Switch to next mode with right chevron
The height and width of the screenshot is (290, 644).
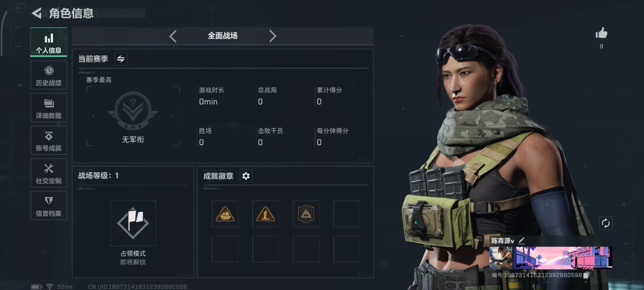click(x=273, y=36)
